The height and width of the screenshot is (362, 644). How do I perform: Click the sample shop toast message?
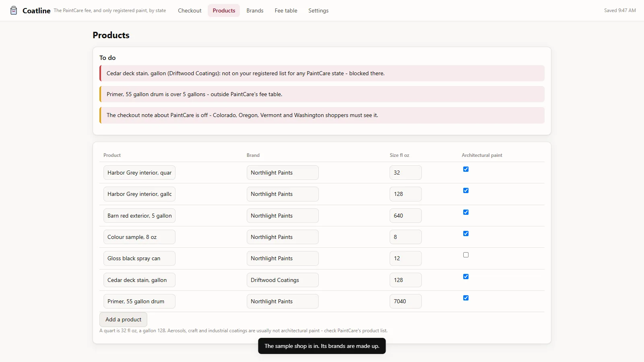tap(322, 346)
